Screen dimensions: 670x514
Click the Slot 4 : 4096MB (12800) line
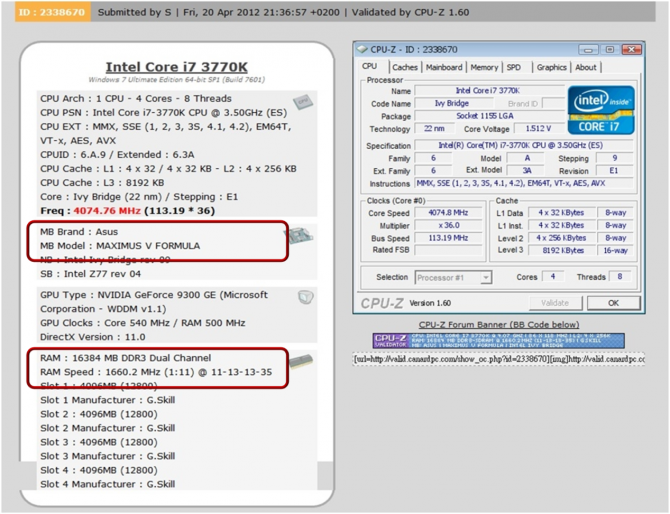coord(99,470)
